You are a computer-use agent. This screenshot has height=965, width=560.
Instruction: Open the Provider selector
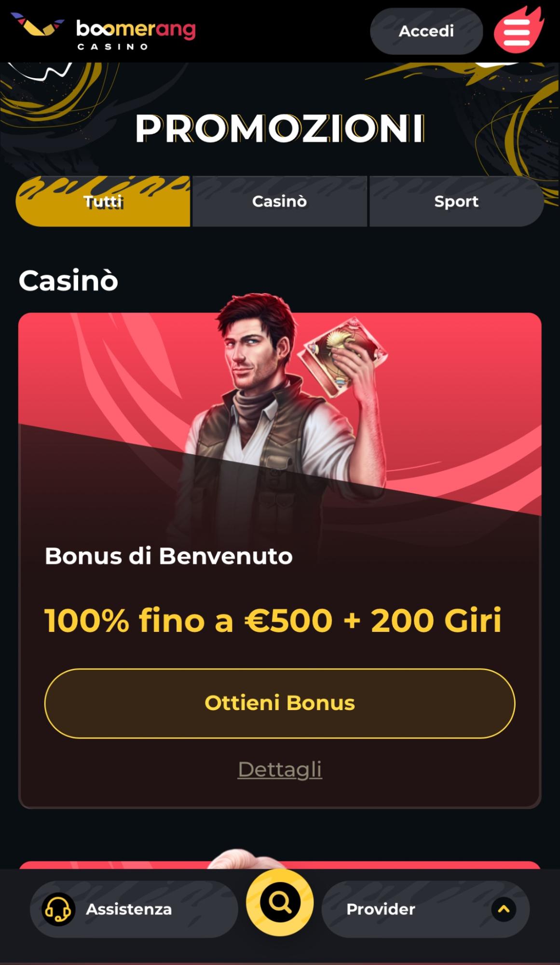click(x=425, y=909)
